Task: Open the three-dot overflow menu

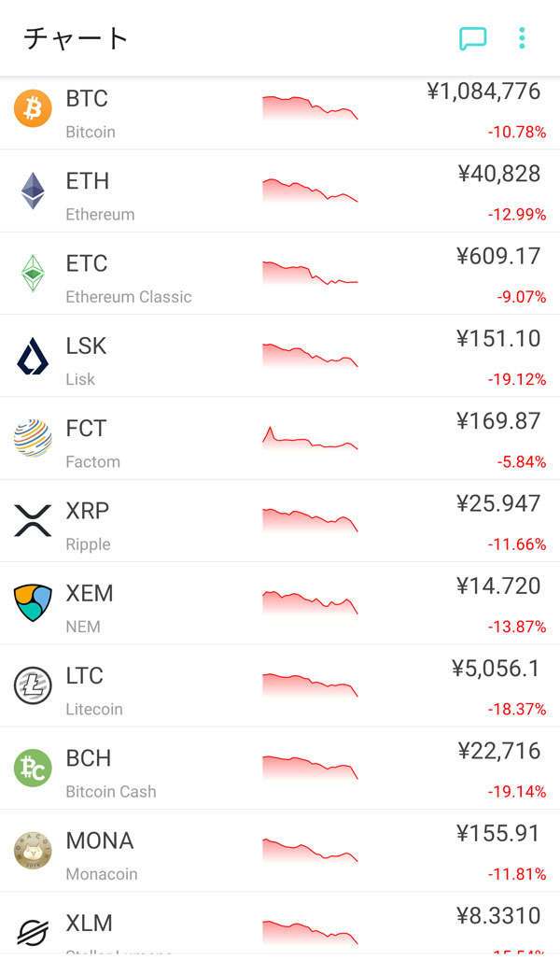Action: point(522,38)
